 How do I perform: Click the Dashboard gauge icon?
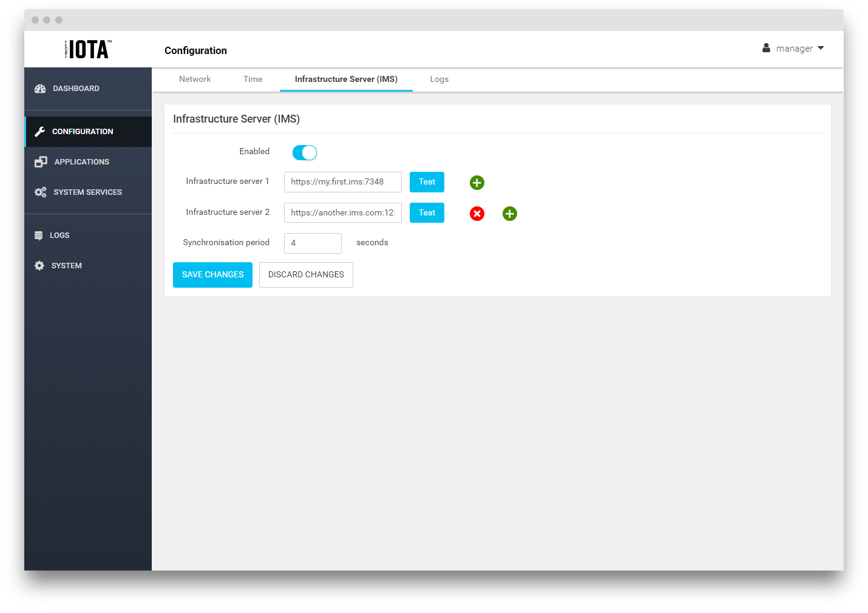[40, 89]
